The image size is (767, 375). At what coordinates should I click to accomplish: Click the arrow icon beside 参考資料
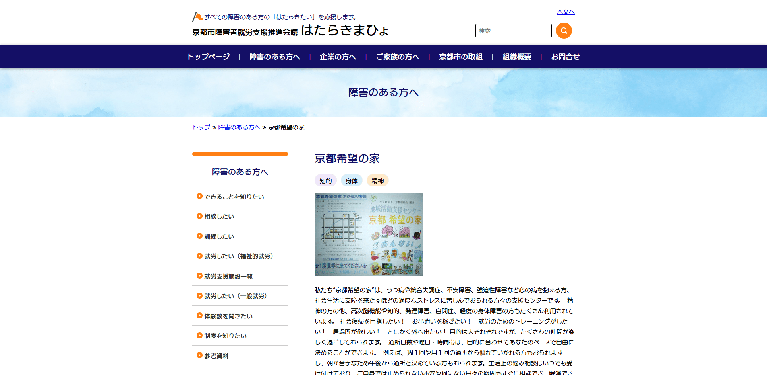coord(200,356)
